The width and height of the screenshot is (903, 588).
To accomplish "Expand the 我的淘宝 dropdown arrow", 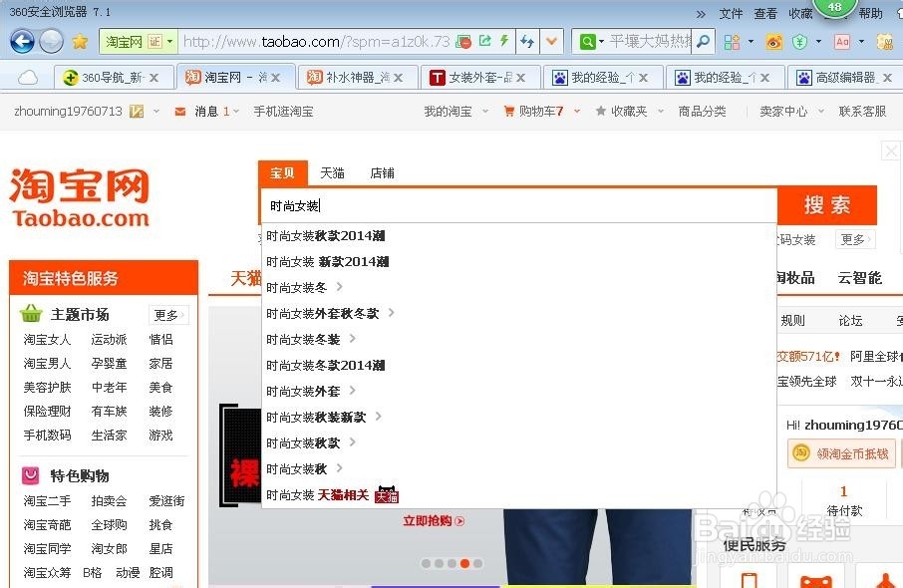I will pos(486,112).
